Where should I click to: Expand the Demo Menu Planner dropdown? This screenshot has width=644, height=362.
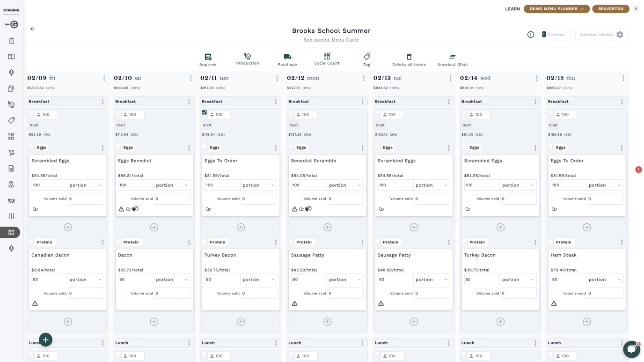pos(556,9)
